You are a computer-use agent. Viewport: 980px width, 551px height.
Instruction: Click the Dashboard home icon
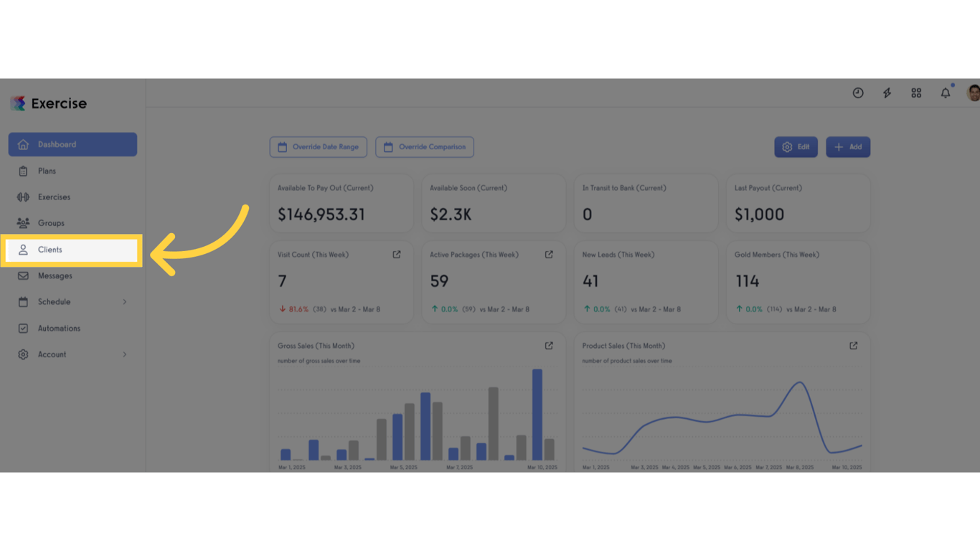coord(23,144)
